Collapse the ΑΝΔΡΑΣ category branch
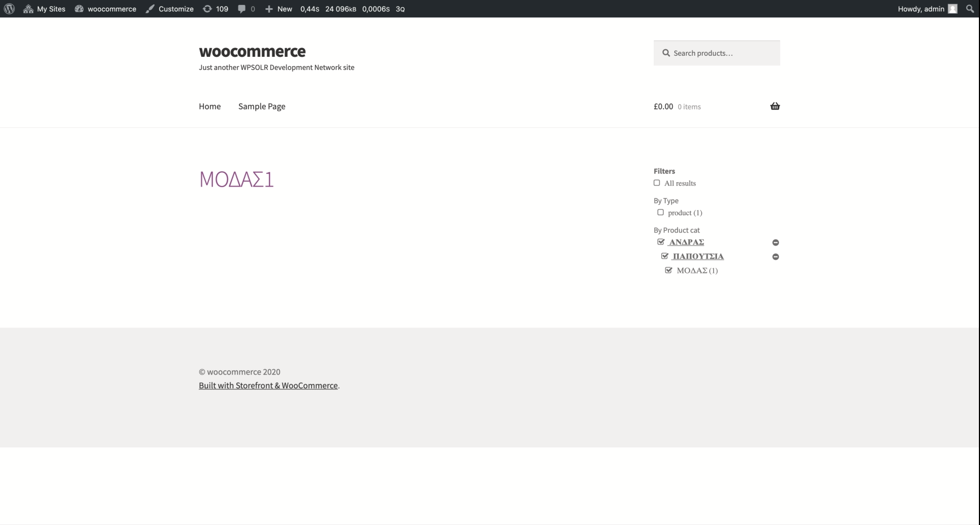Screen dimensions: 980x525 tap(775, 242)
